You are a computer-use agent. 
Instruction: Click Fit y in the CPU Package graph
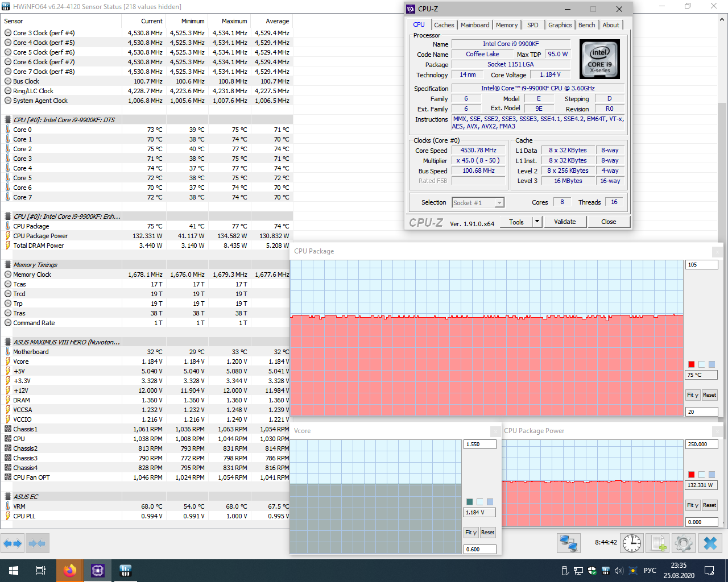(693, 395)
